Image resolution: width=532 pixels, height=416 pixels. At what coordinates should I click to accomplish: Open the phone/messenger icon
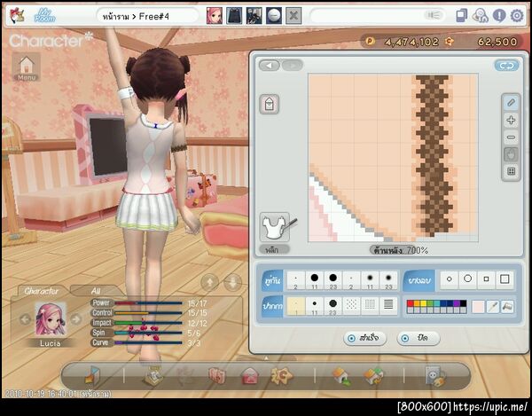pyautogui.click(x=461, y=16)
